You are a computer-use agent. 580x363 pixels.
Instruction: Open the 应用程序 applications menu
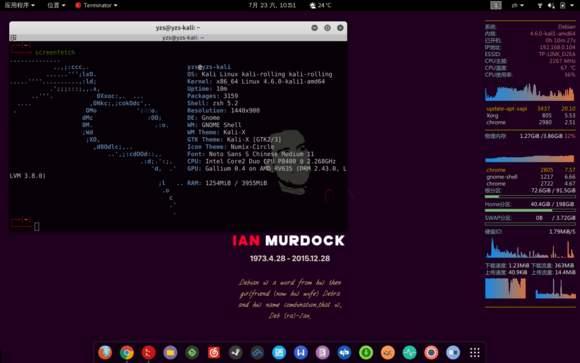coord(20,5)
